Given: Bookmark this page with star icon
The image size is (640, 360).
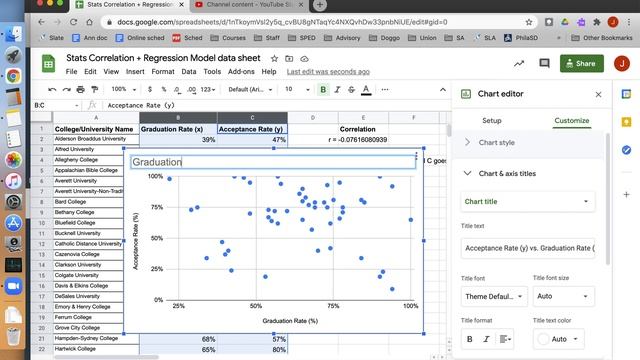Looking at the screenshot, I should click(529, 22).
